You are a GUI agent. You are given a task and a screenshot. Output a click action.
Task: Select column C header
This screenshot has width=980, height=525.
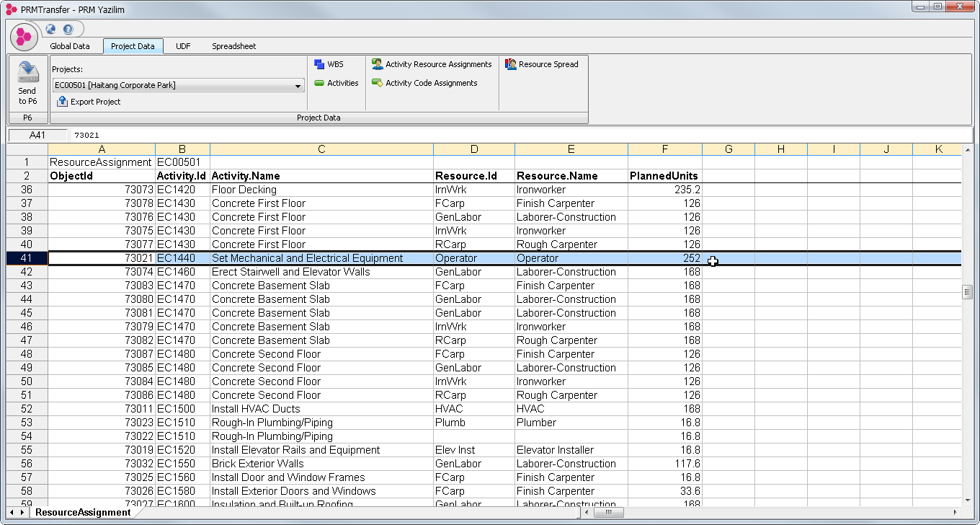tap(321, 149)
